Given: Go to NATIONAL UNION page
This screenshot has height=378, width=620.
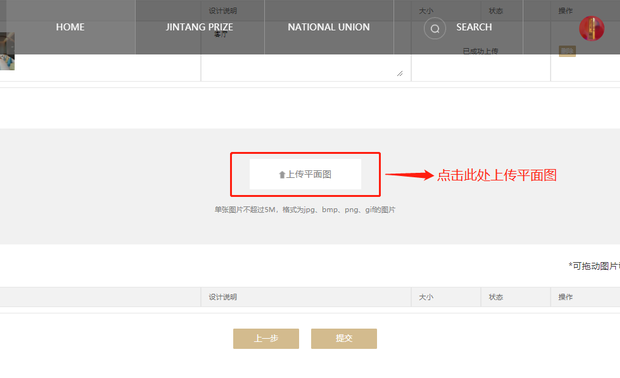Looking at the screenshot, I should coord(329,27).
